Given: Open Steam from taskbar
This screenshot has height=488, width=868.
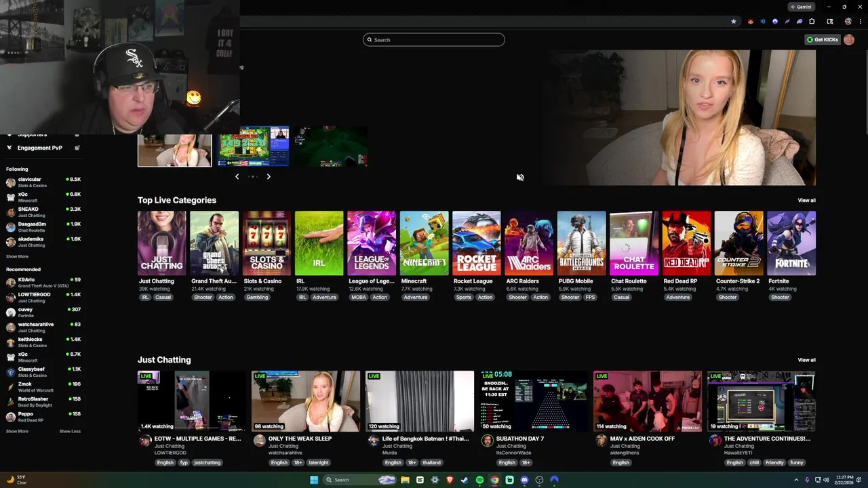Looking at the screenshot, I should pyautogui.click(x=465, y=480).
